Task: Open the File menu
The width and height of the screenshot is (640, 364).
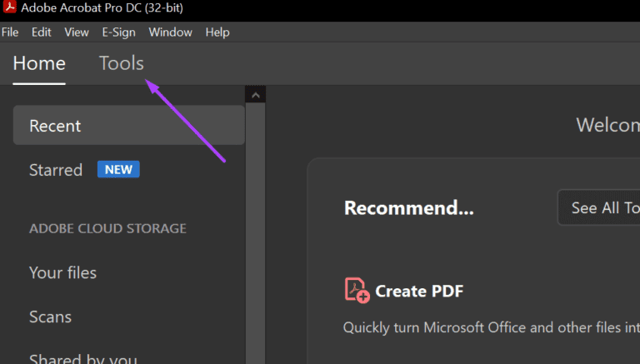Action: tap(10, 32)
